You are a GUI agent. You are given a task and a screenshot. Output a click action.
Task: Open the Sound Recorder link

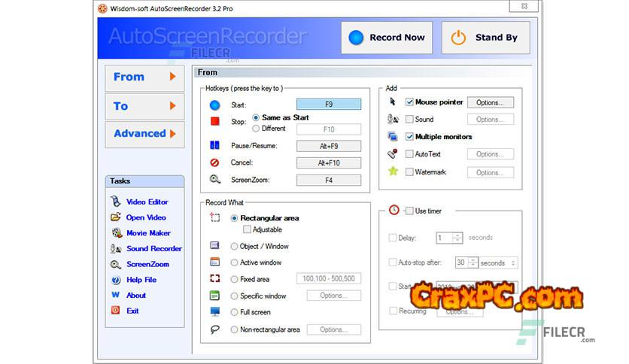(x=154, y=248)
